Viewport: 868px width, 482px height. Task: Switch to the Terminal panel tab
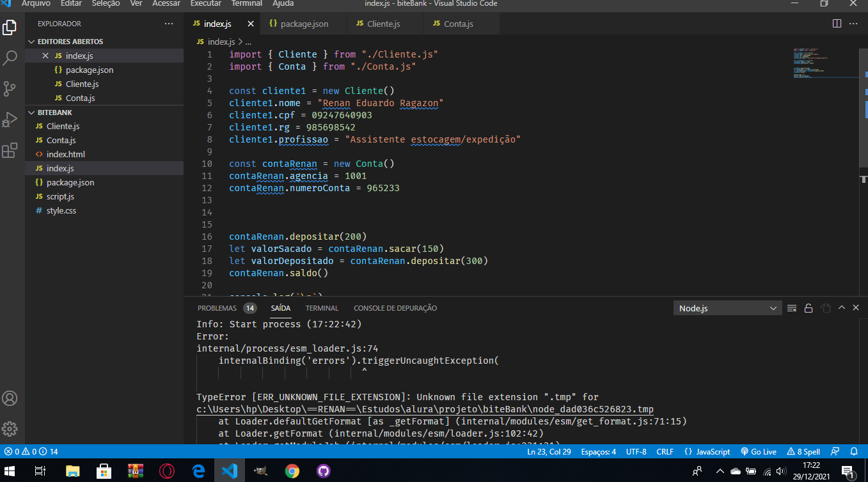pos(322,308)
